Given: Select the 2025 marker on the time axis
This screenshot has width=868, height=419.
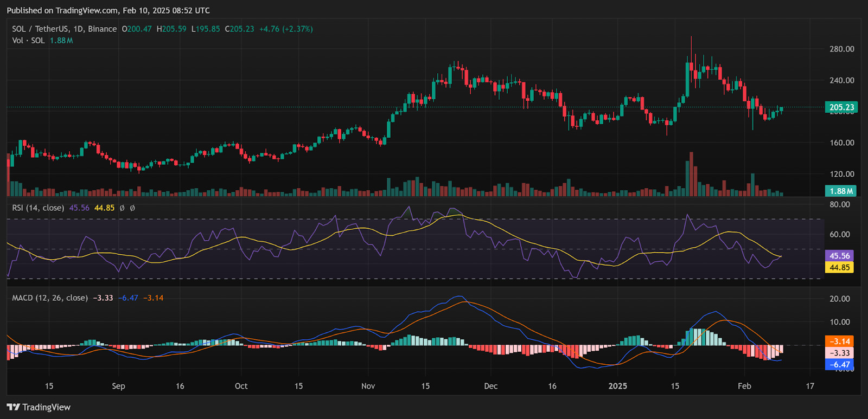Looking at the screenshot, I should click(617, 386).
